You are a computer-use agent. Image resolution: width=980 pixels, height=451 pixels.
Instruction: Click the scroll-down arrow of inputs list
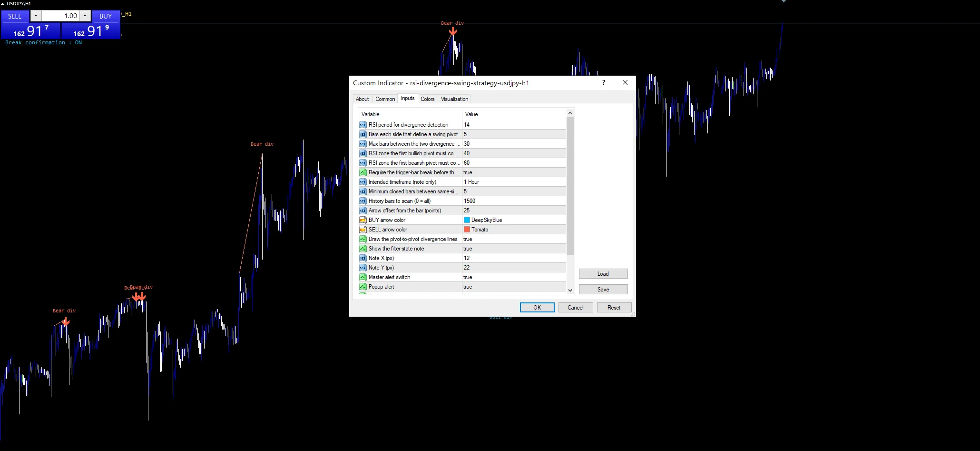[570, 290]
